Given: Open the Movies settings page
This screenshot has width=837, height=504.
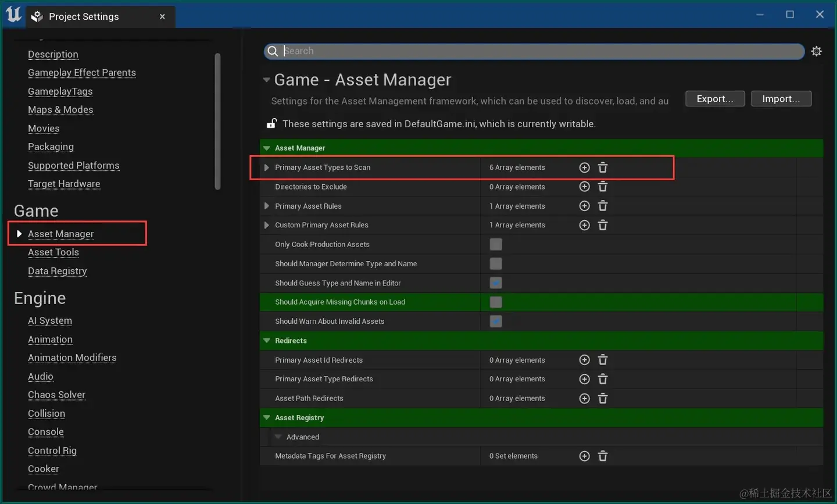Looking at the screenshot, I should (x=44, y=128).
